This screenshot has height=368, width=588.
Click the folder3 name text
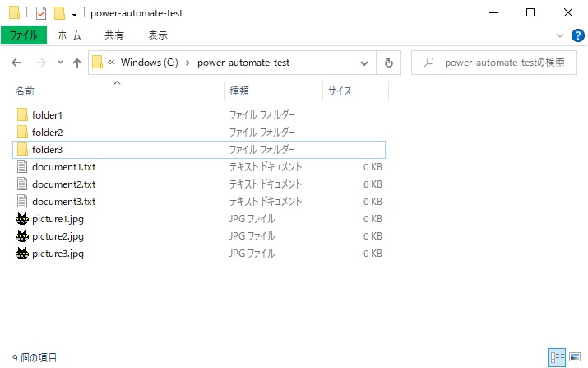pos(47,150)
